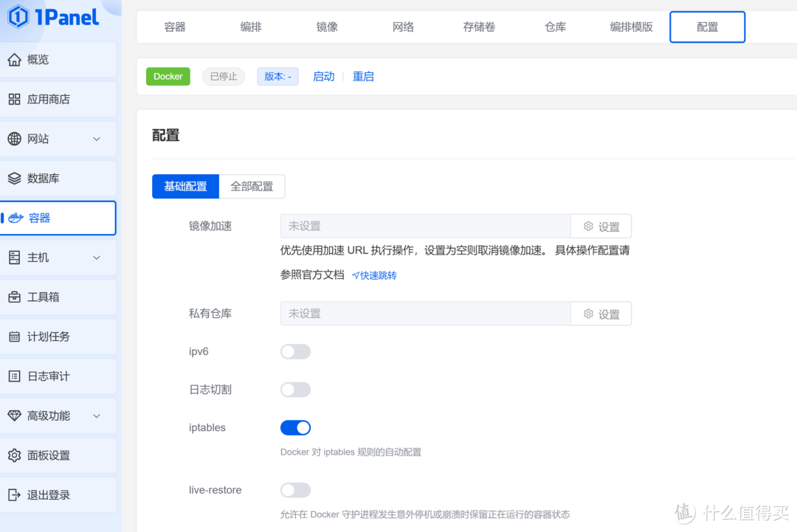This screenshot has height=532, width=797.
Task: Click the toolbox briefcase icon
Action: (14, 297)
